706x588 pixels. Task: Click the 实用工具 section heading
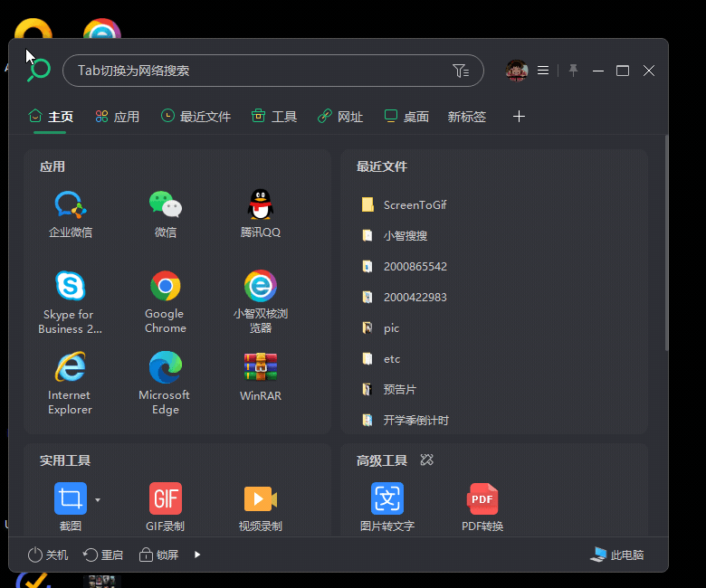(x=65, y=460)
